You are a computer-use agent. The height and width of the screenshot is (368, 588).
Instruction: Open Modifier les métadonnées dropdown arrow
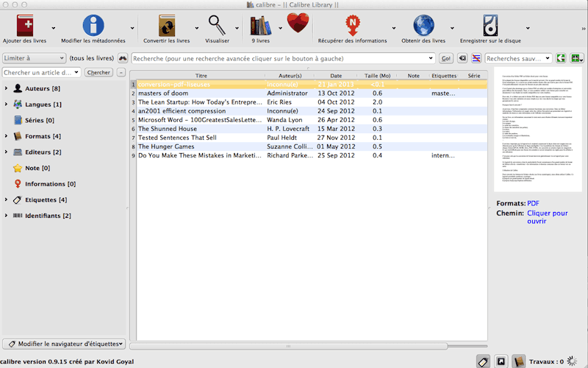click(132, 28)
